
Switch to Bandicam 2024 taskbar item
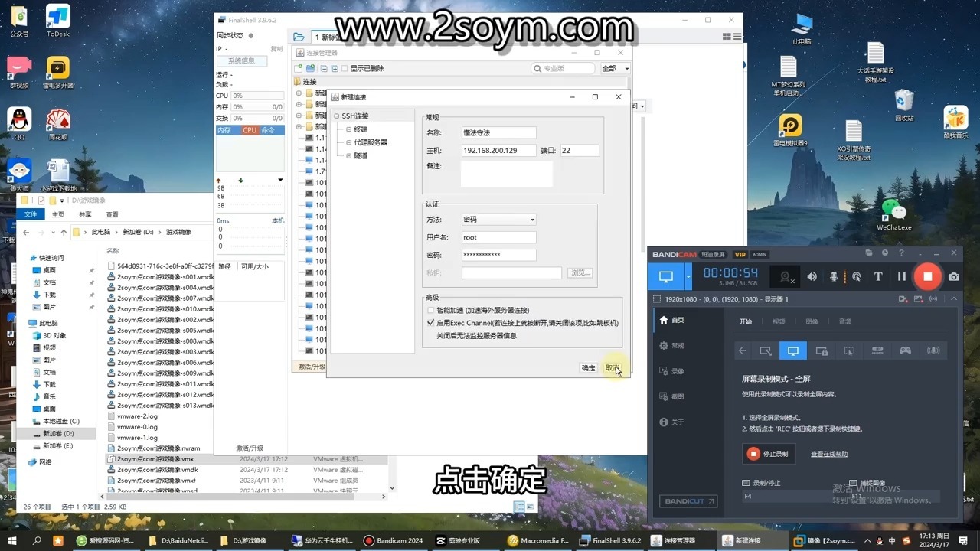394,540
